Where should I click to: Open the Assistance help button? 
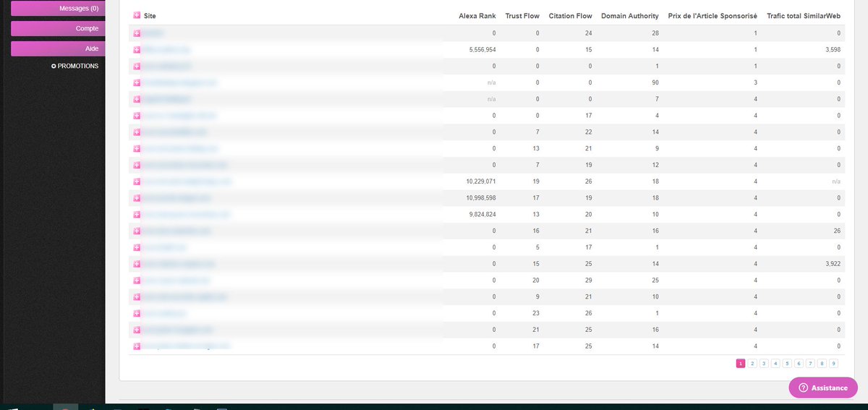(x=822, y=388)
